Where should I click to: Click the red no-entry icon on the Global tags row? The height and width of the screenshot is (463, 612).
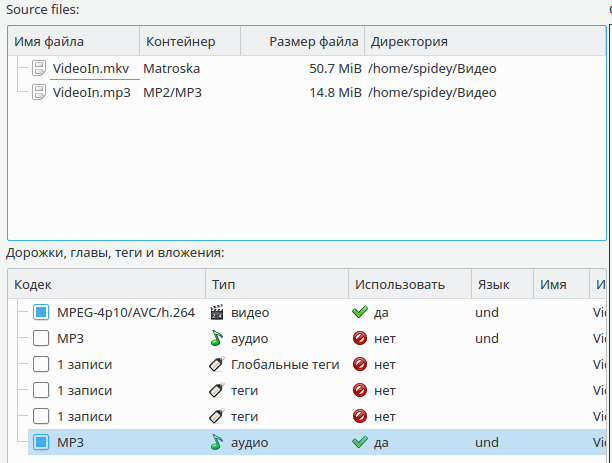pos(360,364)
